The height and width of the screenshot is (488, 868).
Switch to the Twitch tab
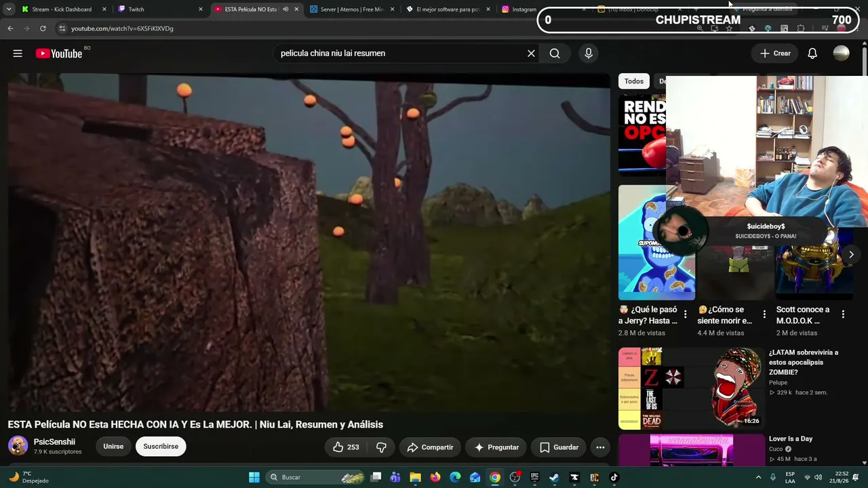tap(160, 9)
